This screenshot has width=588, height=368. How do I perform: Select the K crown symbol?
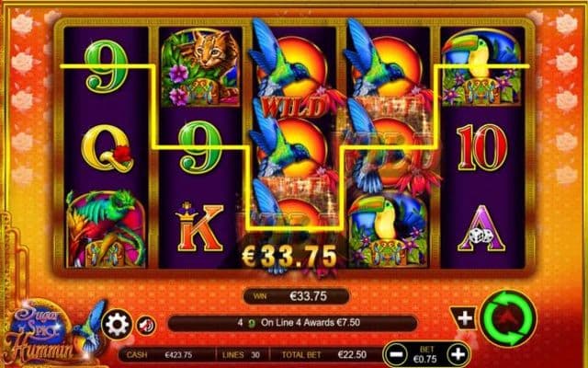(199, 227)
